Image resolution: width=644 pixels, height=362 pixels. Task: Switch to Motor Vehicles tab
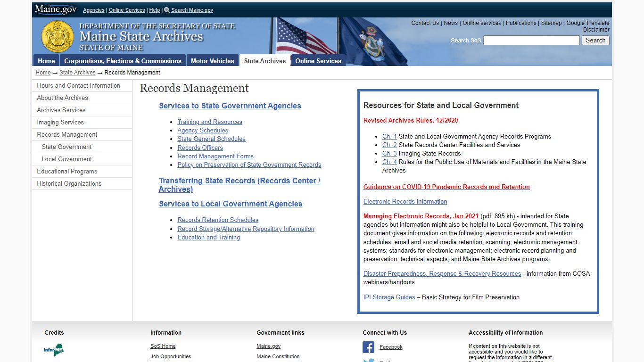coord(212,61)
